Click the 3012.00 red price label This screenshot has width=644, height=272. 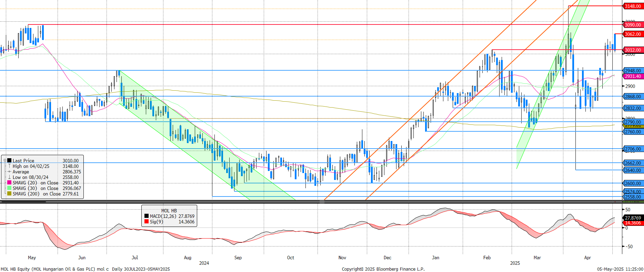633,50
